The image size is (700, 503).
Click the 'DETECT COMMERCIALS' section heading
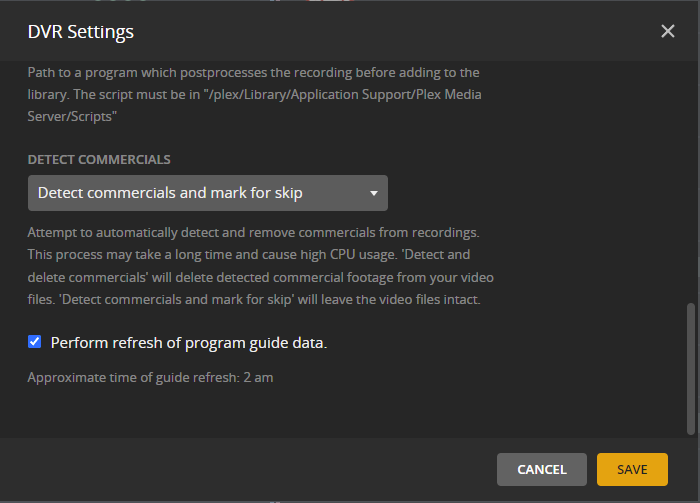[x=99, y=160]
